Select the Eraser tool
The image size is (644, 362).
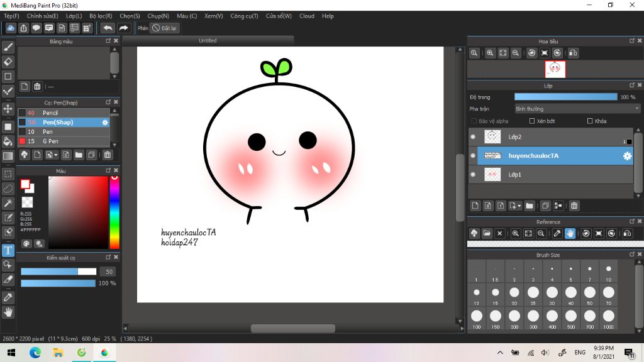(x=8, y=62)
